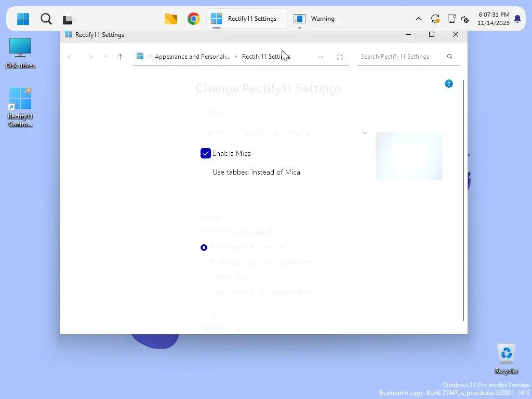Open notifications with the bell icon
532x399 pixels.
pyautogui.click(x=517, y=19)
